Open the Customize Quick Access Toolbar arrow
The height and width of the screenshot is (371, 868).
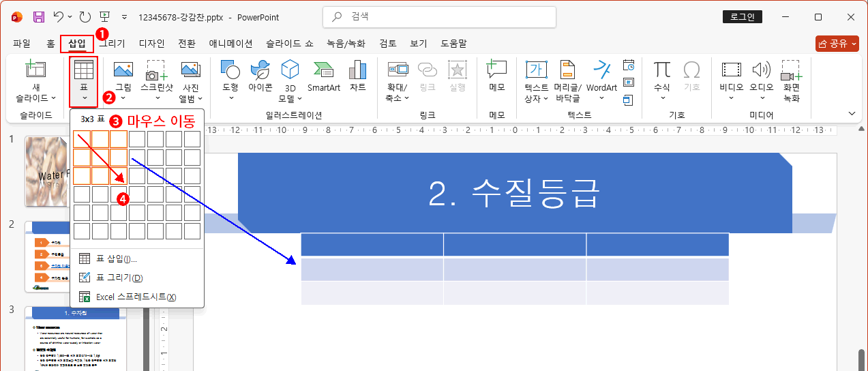coord(124,16)
